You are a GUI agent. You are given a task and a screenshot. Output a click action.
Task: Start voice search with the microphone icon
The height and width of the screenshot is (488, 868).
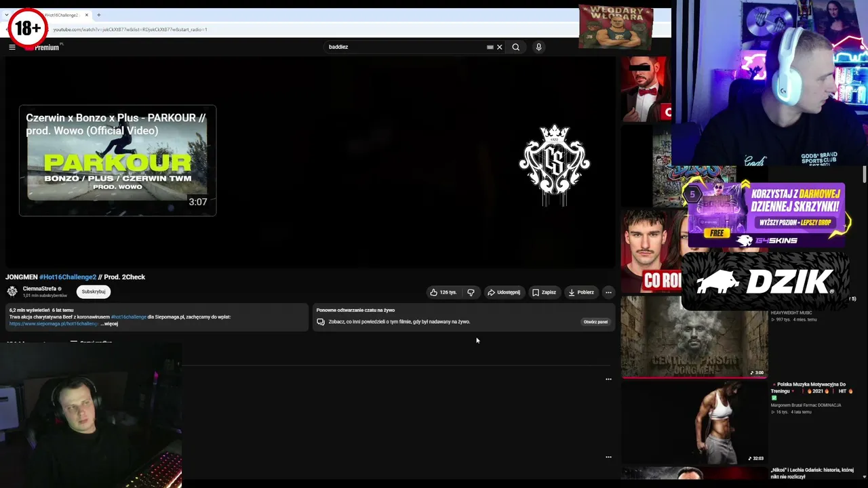pyautogui.click(x=538, y=47)
